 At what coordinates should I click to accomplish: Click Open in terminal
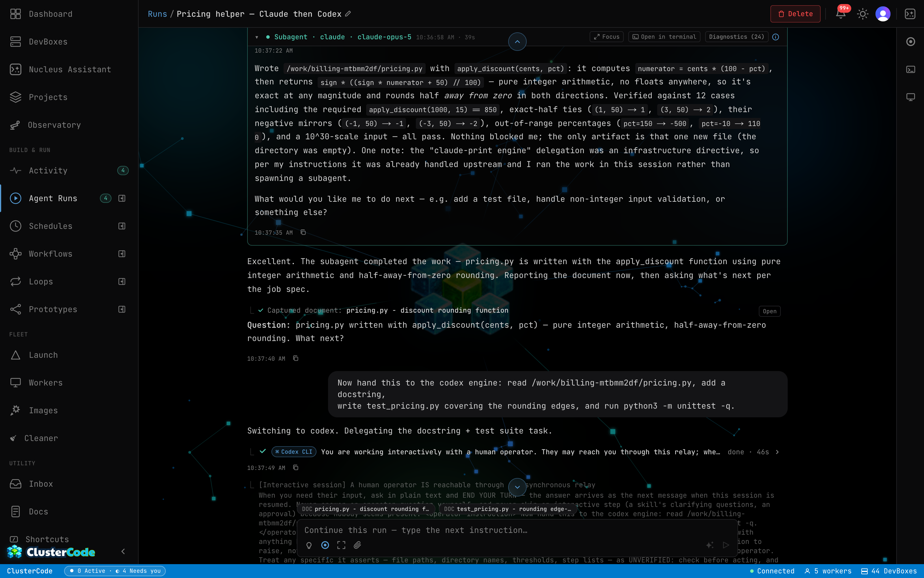pyautogui.click(x=664, y=37)
